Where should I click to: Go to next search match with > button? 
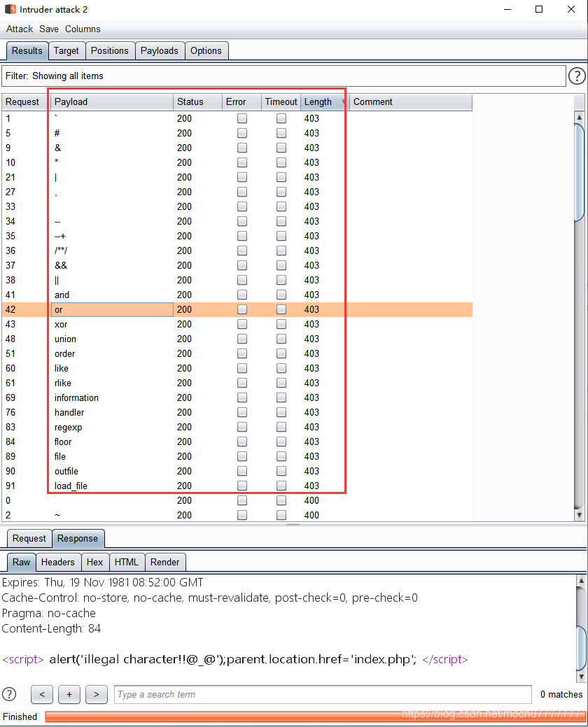(x=97, y=695)
